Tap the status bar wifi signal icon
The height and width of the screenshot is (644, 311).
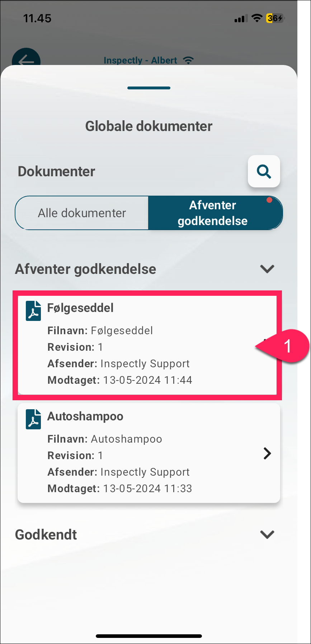click(257, 18)
